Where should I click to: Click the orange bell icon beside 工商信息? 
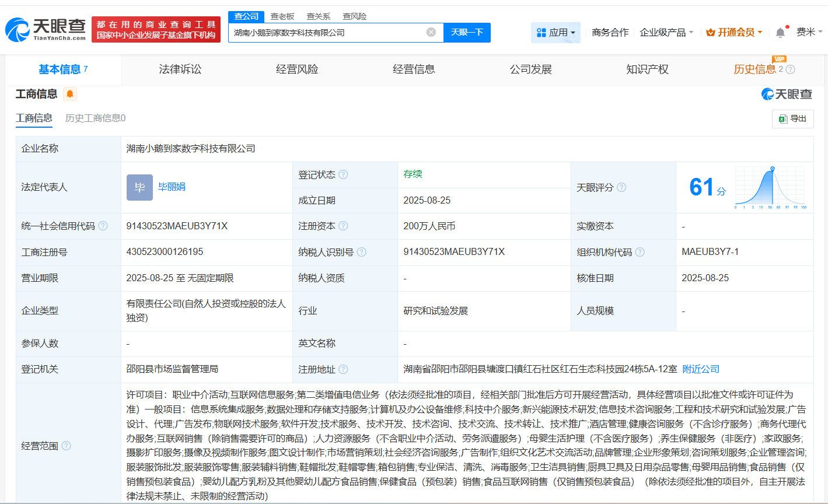[x=69, y=93]
